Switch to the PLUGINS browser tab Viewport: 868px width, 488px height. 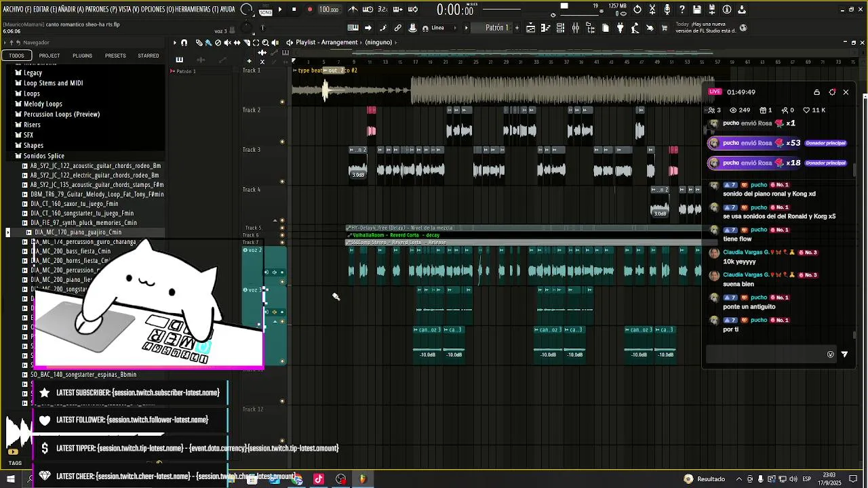pyautogui.click(x=82, y=56)
